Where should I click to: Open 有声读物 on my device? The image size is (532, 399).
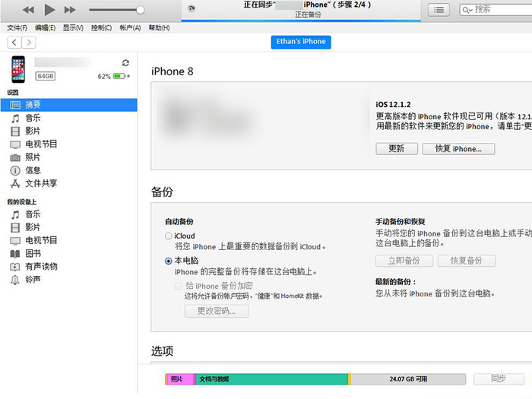pos(41,267)
